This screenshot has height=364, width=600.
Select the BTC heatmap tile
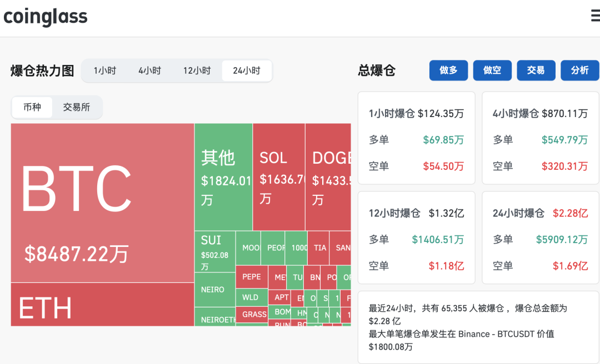(103, 203)
